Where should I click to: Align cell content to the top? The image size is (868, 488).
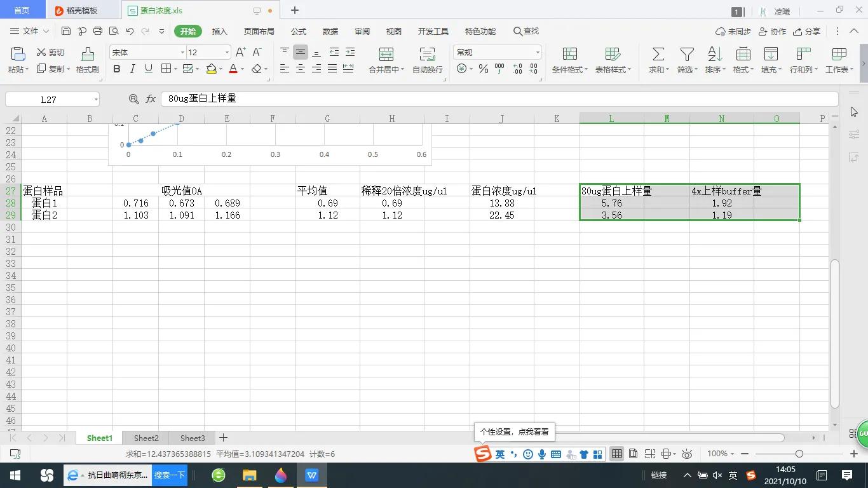285,52
